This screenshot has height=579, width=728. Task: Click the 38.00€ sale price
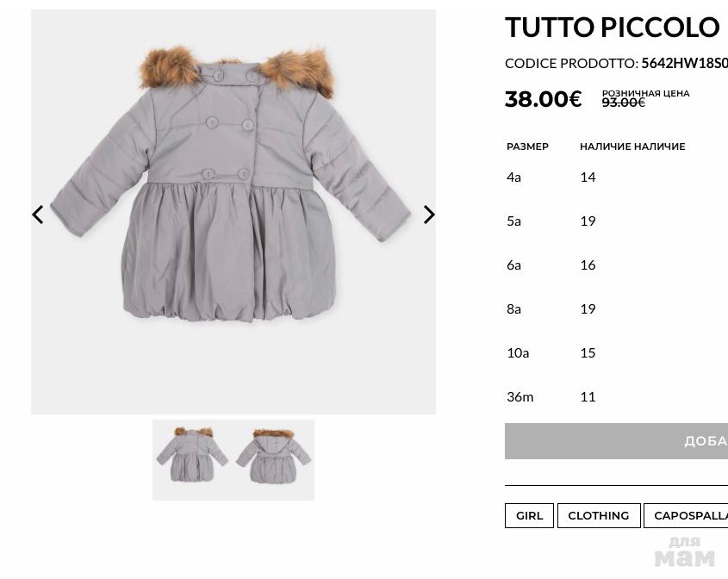543,99
